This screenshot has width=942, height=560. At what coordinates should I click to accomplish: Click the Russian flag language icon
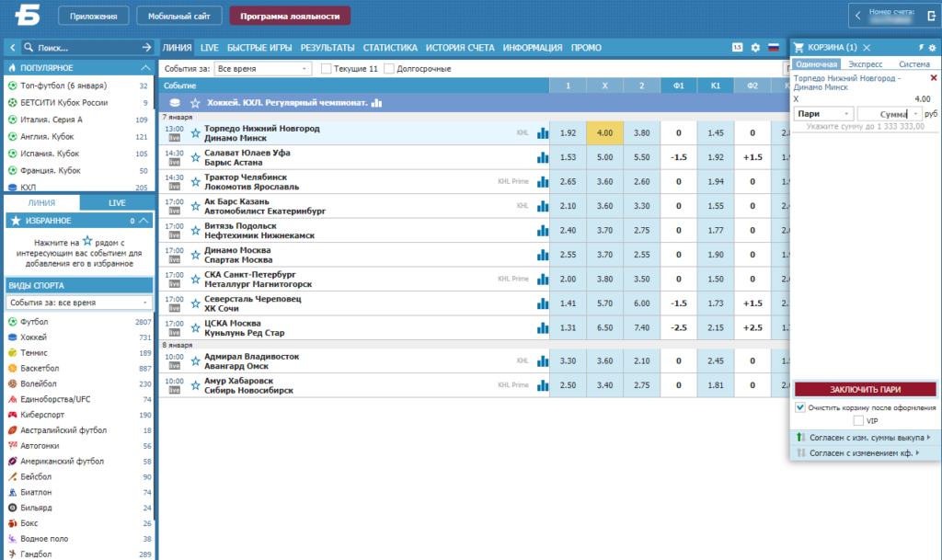coord(773,48)
